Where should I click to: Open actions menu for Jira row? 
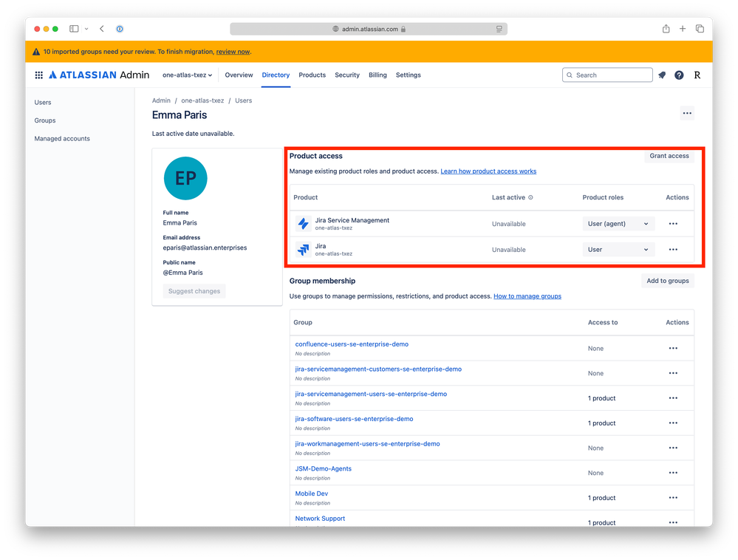pyautogui.click(x=673, y=250)
